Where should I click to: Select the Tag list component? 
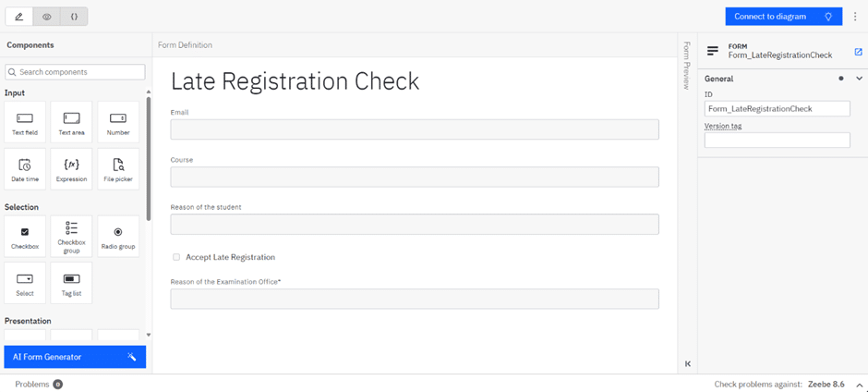click(71, 283)
